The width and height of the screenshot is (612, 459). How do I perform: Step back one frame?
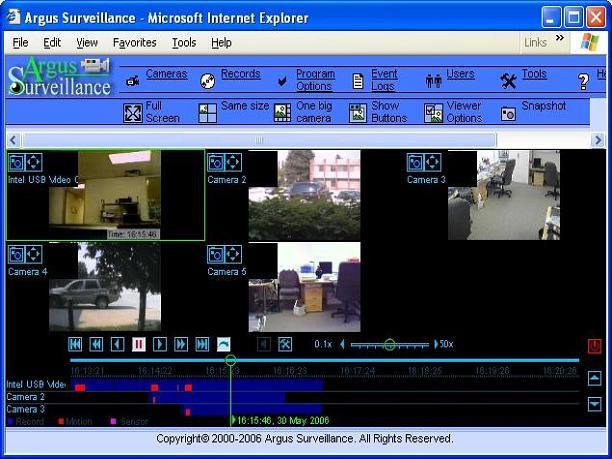(x=117, y=344)
